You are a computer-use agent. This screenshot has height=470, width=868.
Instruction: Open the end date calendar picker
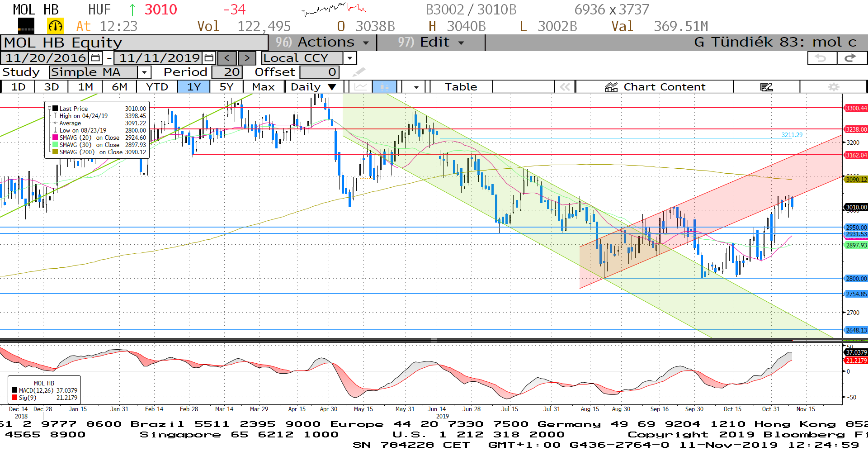tap(209, 58)
